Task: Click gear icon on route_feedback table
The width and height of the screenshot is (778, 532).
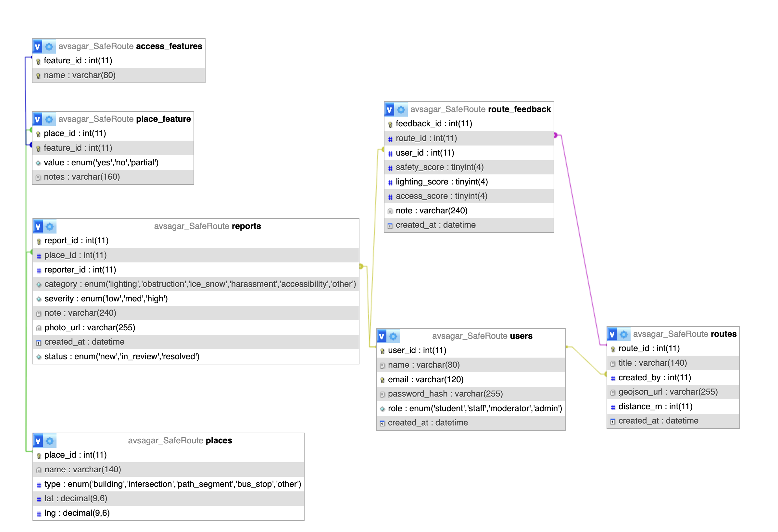Action: [x=401, y=110]
